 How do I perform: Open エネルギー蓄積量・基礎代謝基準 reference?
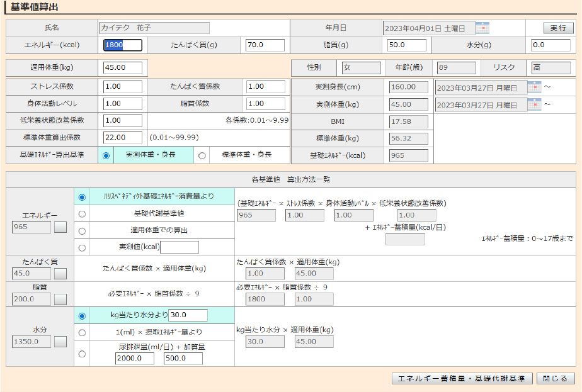click(x=462, y=379)
